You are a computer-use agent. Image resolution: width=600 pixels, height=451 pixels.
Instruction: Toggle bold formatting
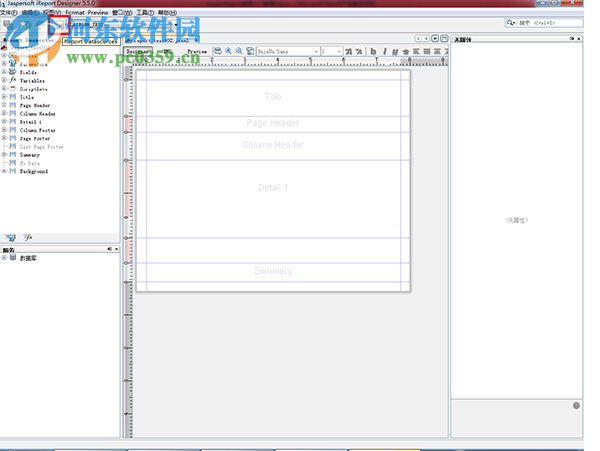tap(373, 51)
